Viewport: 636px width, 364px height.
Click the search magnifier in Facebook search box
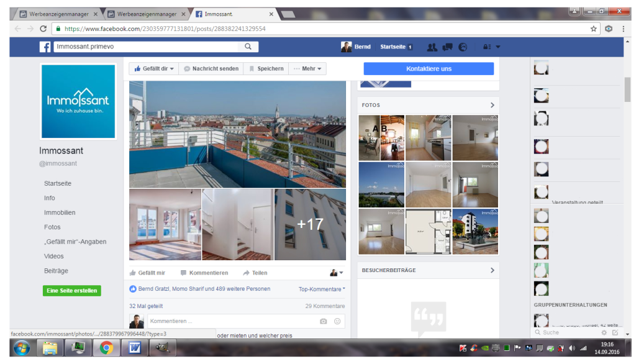tap(248, 47)
